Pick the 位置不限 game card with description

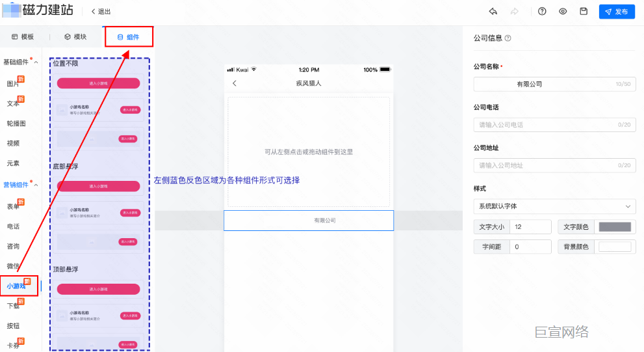pyautogui.click(x=98, y=110)
